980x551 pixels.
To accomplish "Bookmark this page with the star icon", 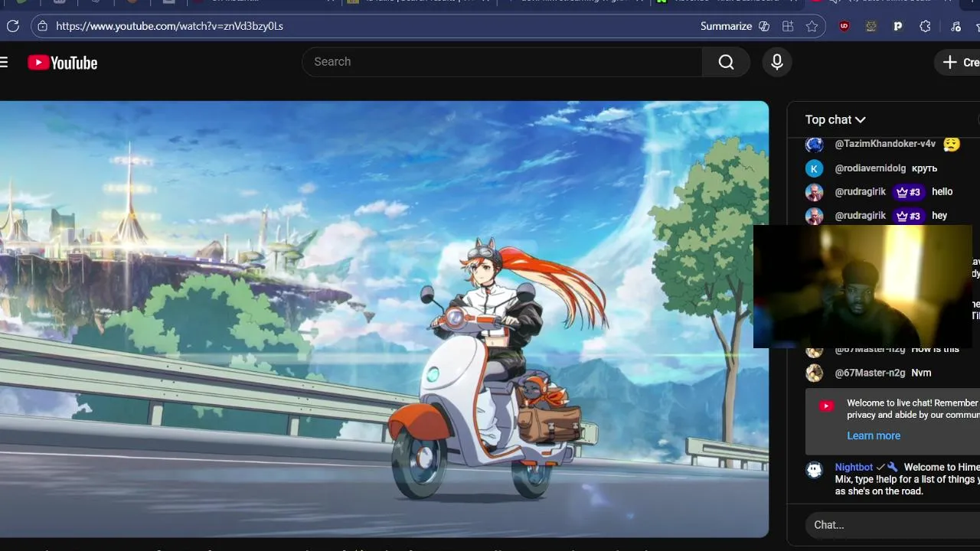I will coord(812,26).
